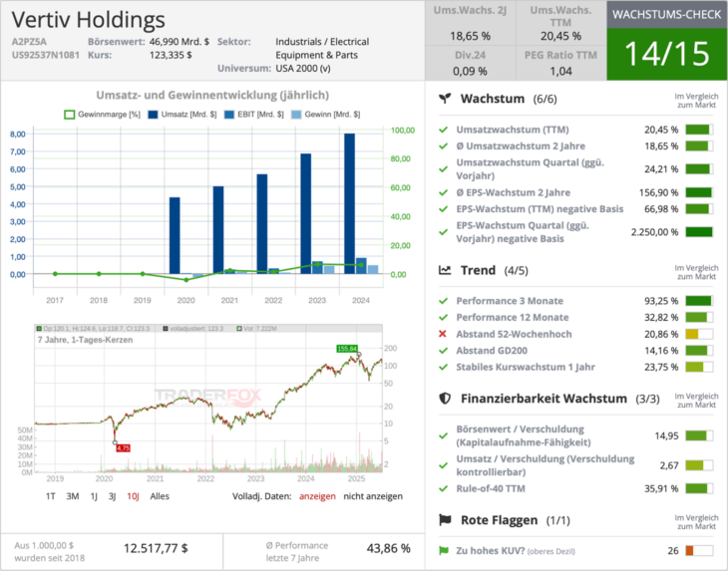This screenshot has width=728, height=571.
Task: Click nicht anzeigen for Volladj. Daten
Action: point(373,496)
